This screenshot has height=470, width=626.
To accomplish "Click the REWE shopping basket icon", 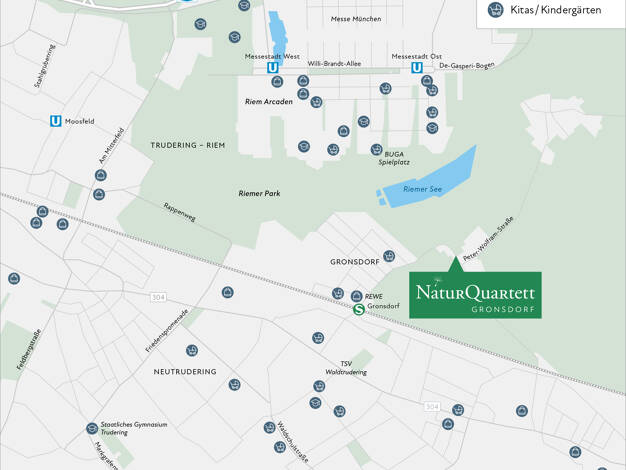I will pos(357,296).
